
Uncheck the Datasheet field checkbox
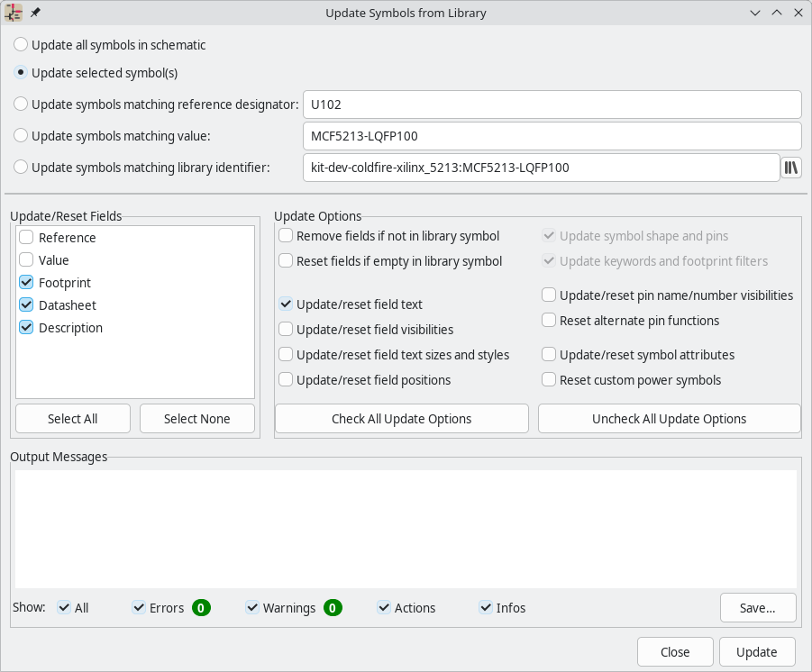click(x=27, y=305)
